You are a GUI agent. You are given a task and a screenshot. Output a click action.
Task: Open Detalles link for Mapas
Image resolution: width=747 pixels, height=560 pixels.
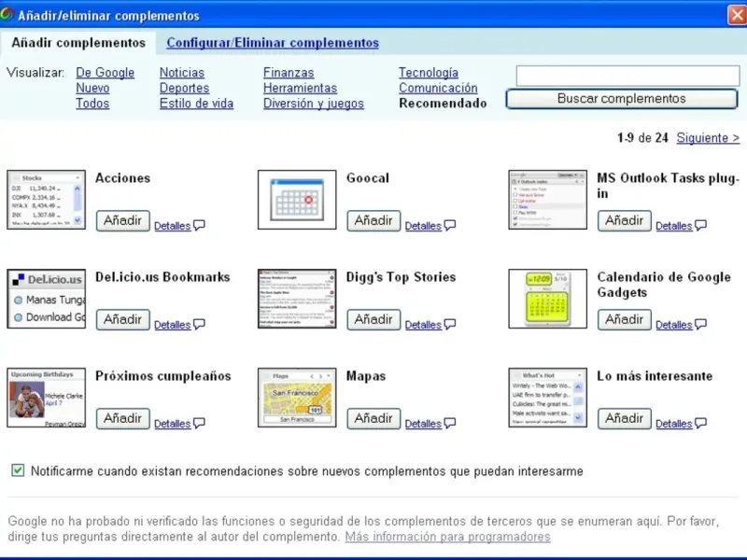click(423, 424)
